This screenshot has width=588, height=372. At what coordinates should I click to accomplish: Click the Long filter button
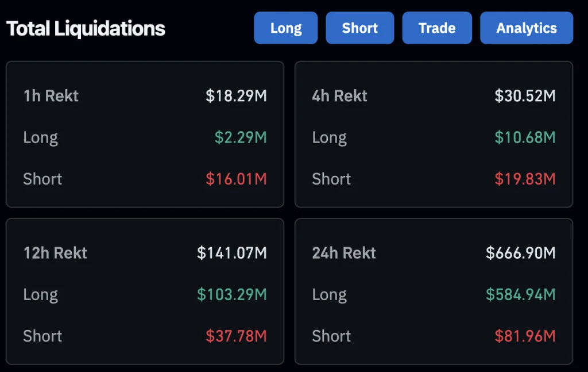[285, 27]
